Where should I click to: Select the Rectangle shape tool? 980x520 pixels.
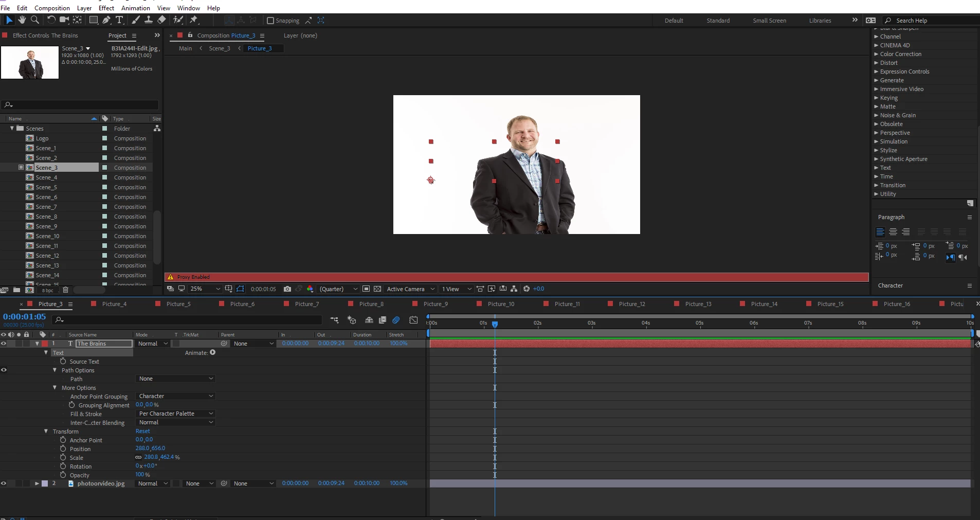[93, 20]
